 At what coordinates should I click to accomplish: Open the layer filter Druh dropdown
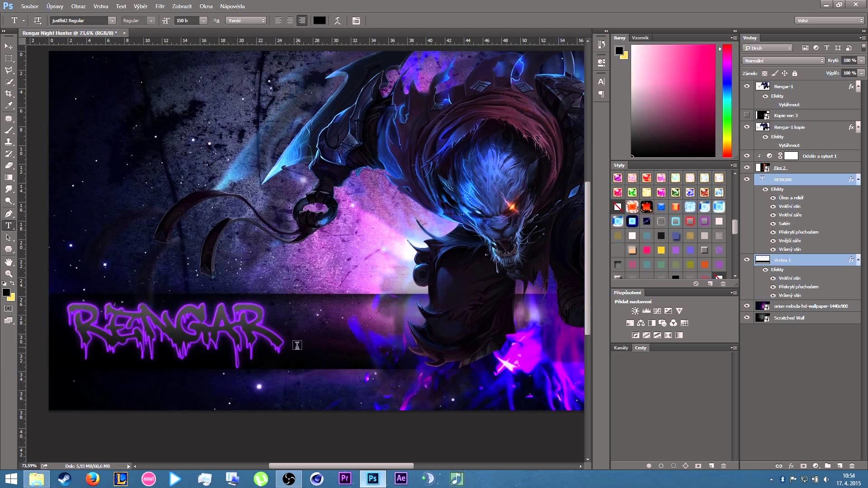coord(768,48)
